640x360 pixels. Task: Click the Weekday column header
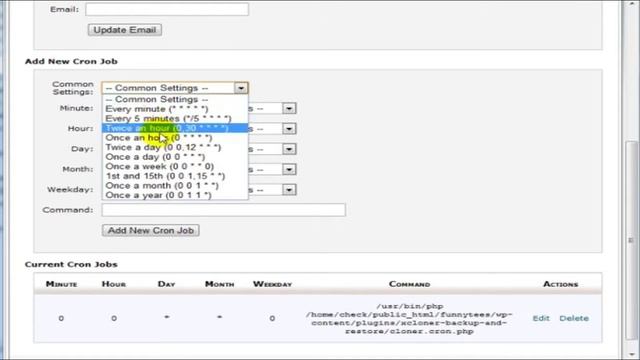pos(272,284)
